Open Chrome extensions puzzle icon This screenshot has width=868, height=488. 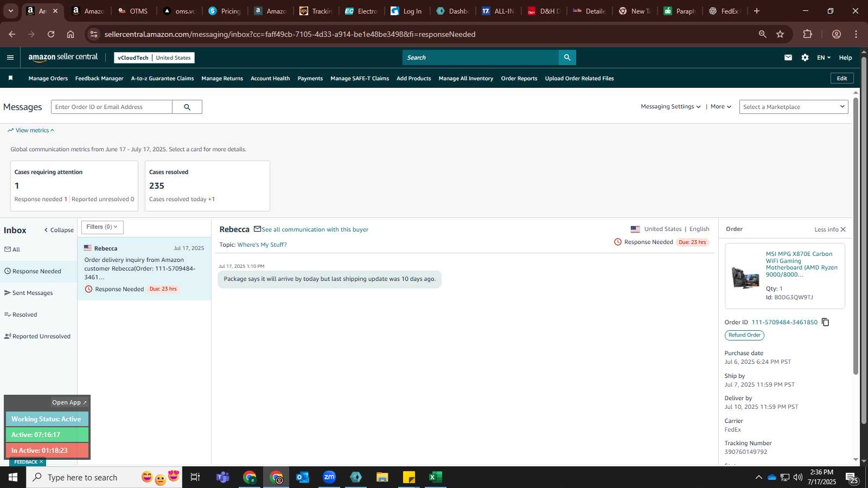(x=807, y=34)
